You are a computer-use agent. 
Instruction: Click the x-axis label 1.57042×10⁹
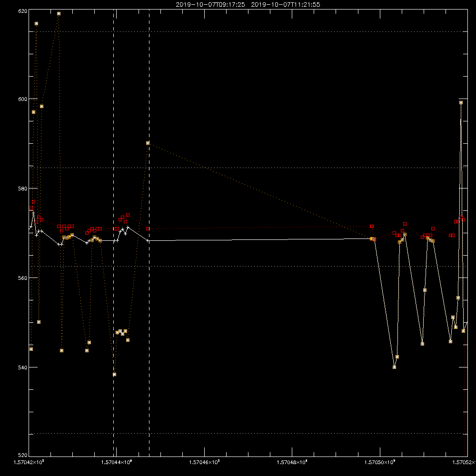(x=29, y=462)
